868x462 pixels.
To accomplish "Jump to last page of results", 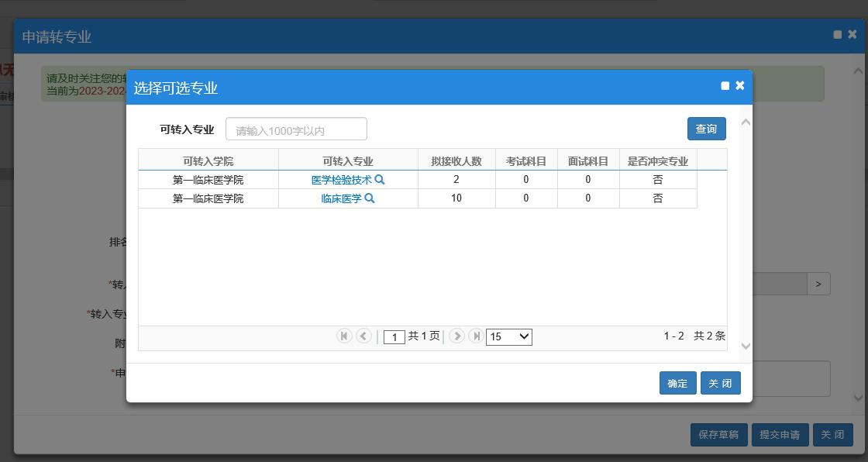I will (x=475, y=336).
